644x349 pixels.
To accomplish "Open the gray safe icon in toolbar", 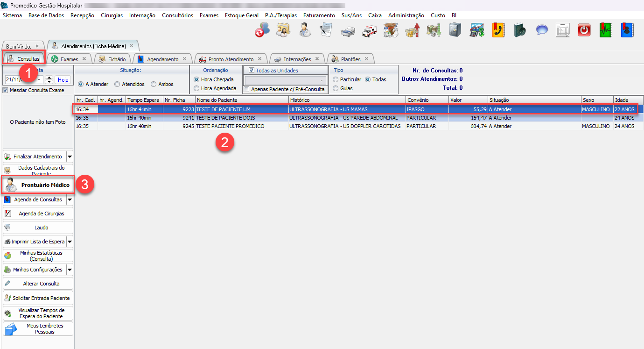I will tap(455, 30).
